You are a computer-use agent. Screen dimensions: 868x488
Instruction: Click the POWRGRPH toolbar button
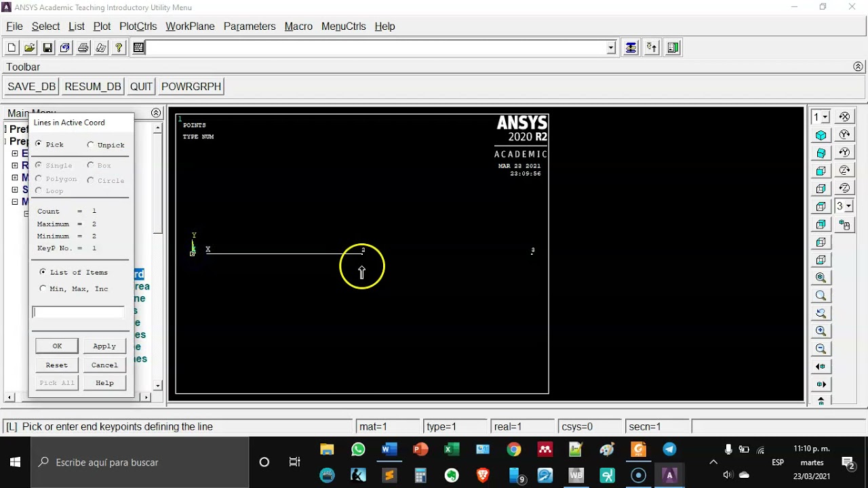point(191,87)
